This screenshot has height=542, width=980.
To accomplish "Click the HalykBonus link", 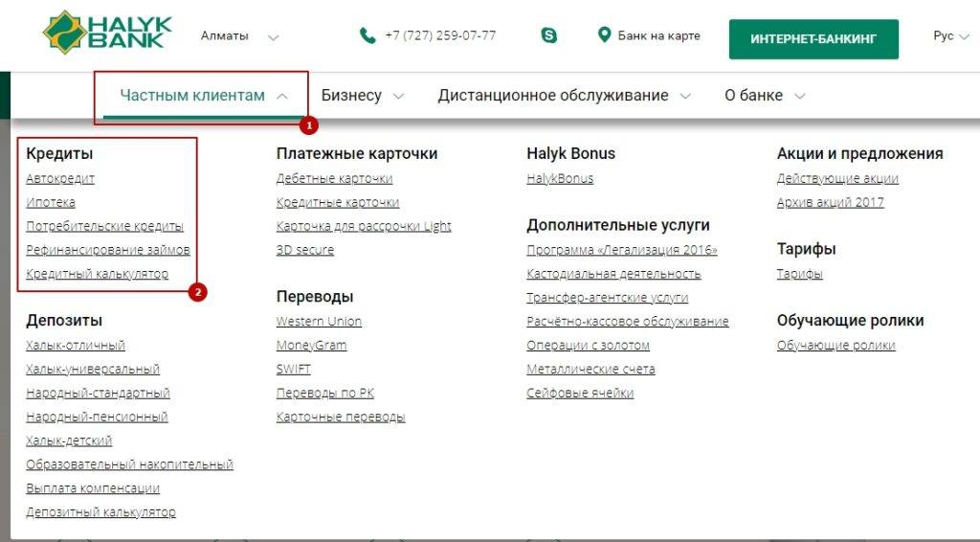I will 560,178.
